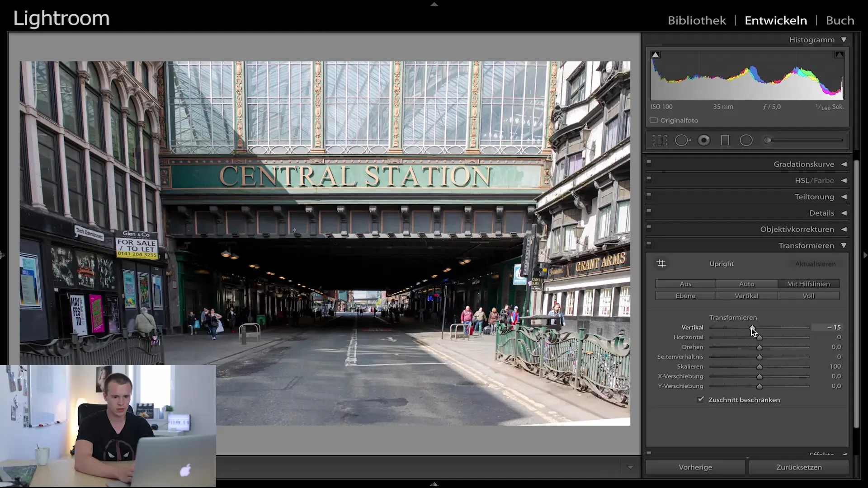
Task: Edit the Vertikal value field showing -15
Action: pos(827,327)
